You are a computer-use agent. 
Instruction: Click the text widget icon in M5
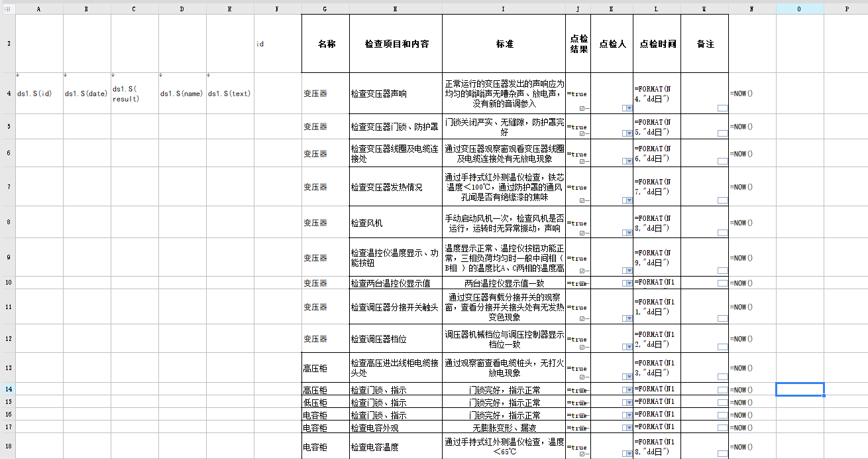point(722,133)
